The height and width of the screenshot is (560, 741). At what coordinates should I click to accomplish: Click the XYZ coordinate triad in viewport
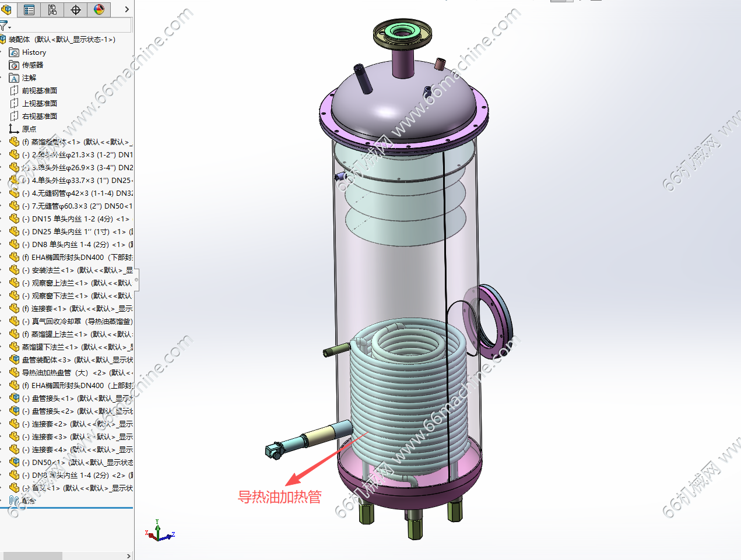coord(158,531)
